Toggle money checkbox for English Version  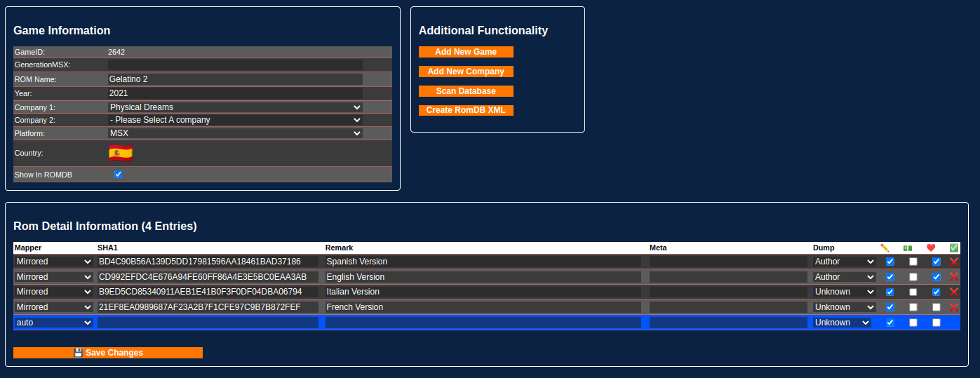pyautogui.click(x=913, y=277)
